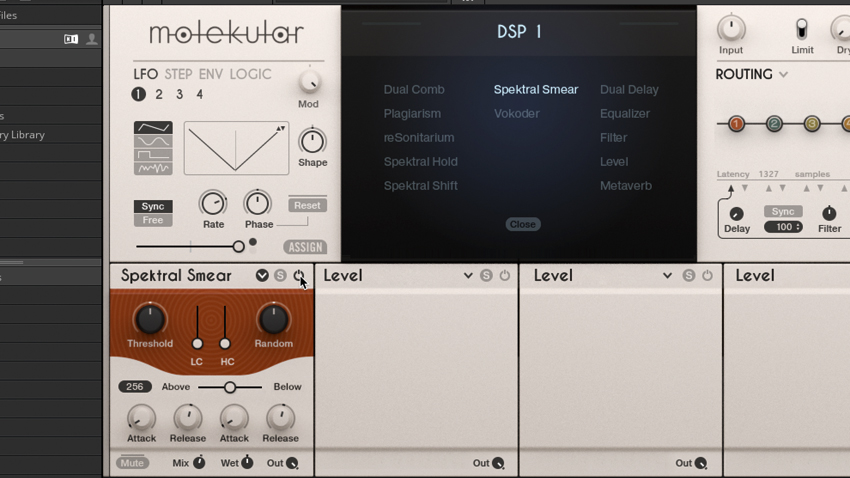Solo the first Level module
This screenshot has width=850, height=478.
tap(486, 275)
